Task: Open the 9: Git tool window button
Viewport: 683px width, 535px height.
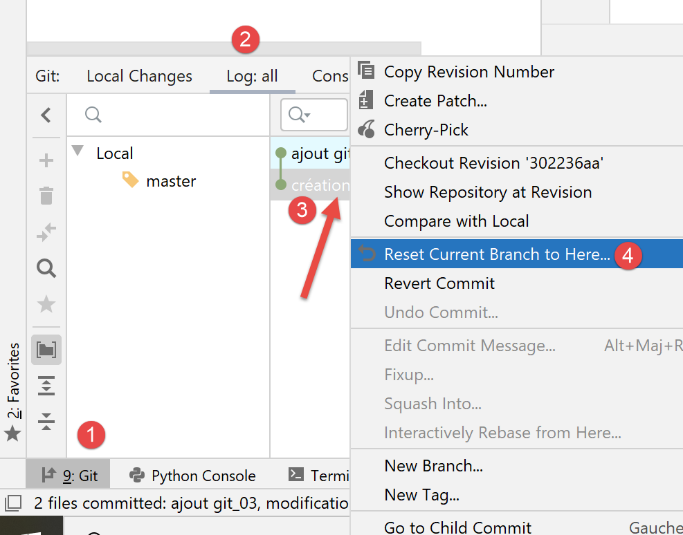Action: (68, 476)
